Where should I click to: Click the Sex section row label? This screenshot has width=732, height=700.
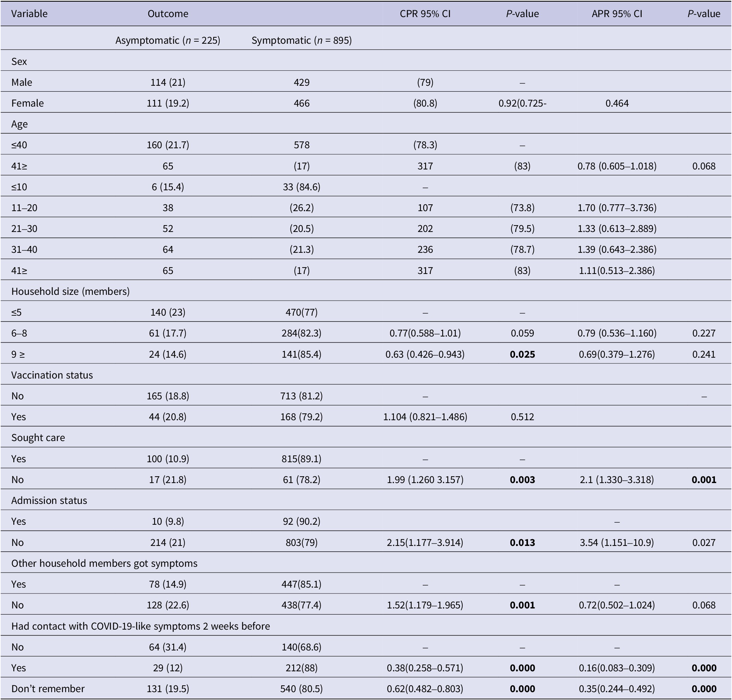(x=19, y=61)
